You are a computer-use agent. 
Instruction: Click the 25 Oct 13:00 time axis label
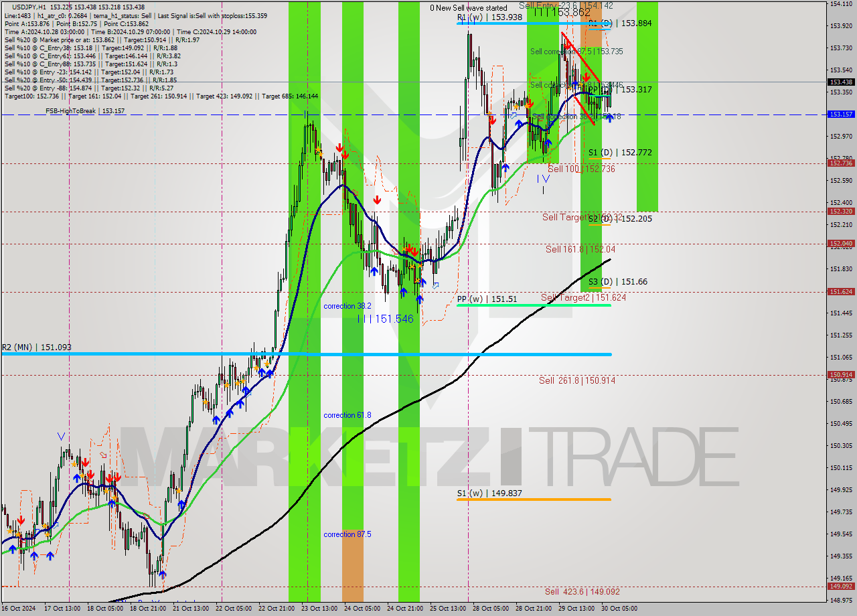[x=448, y=609]
